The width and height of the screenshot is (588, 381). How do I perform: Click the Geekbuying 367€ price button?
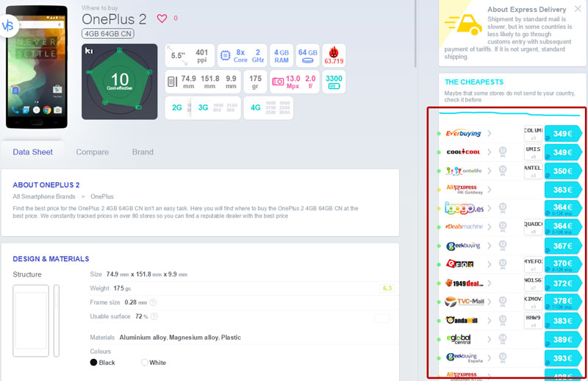point(563,246)
